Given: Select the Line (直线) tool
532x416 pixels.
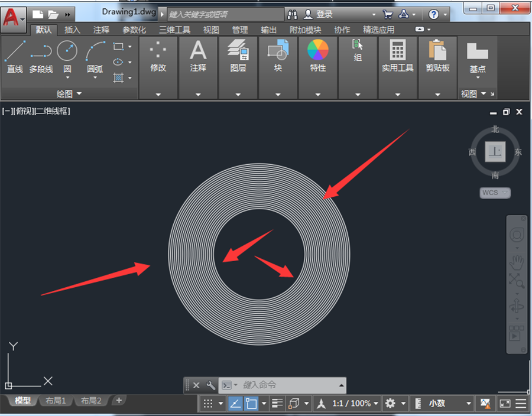Looking at the screenshot, I should point(15,57).
